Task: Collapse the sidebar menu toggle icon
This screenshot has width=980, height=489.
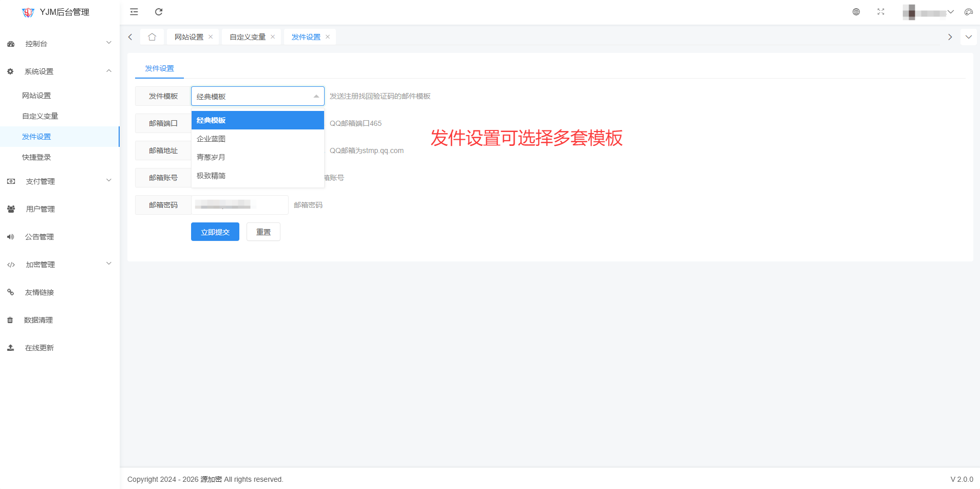Action: pyautogui.click(x=134, y=12)
